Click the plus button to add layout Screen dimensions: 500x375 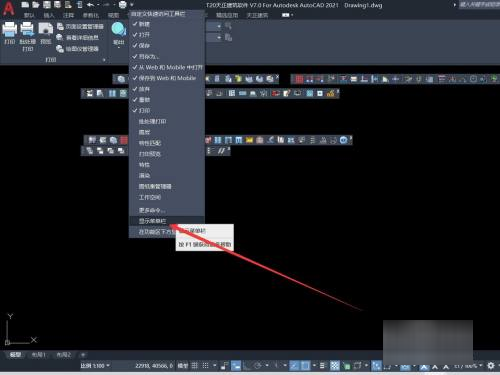pyautogui.click(x=83, y=355)
